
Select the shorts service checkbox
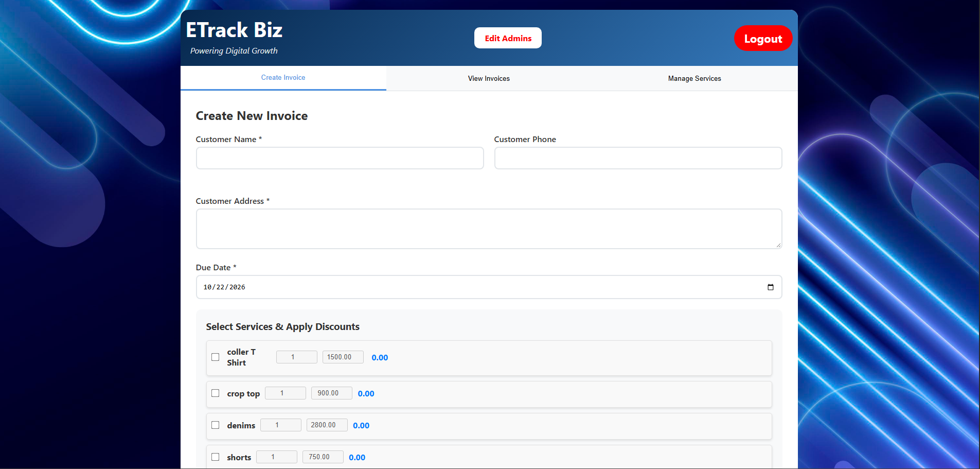click(x=216, y=457)
